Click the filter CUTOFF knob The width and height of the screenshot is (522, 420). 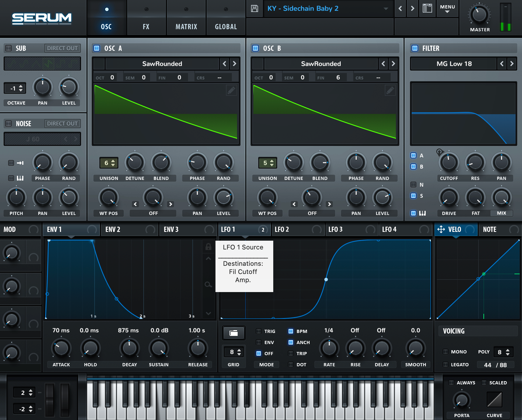click(449, 162)
